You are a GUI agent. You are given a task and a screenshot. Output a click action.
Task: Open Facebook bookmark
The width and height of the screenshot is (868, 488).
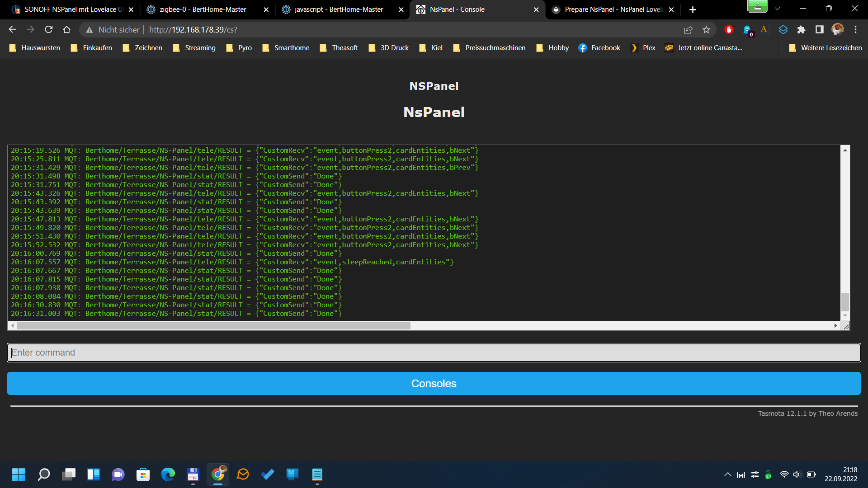point(599,48)
